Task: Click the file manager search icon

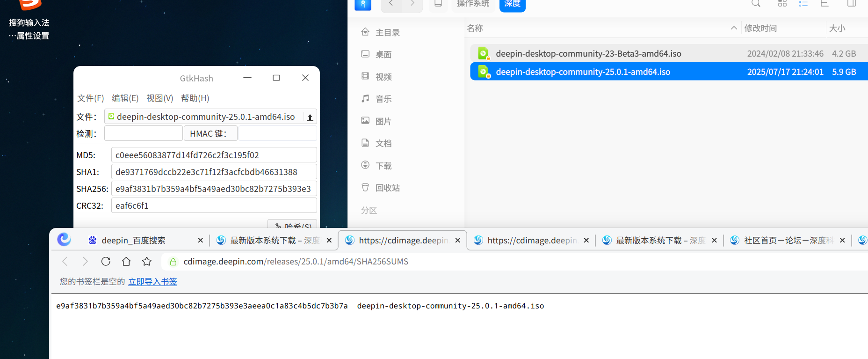Action: coord(756,3)
